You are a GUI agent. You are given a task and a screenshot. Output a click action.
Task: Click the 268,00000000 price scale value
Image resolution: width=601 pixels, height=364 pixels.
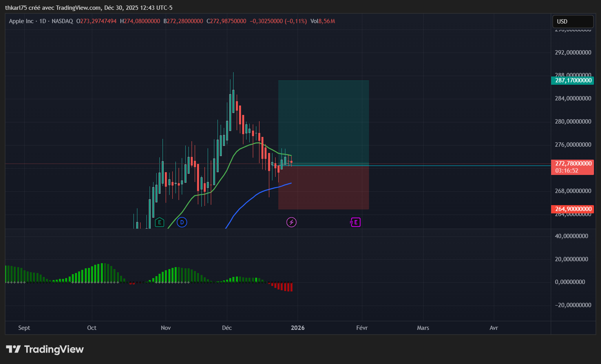(573, 191)
